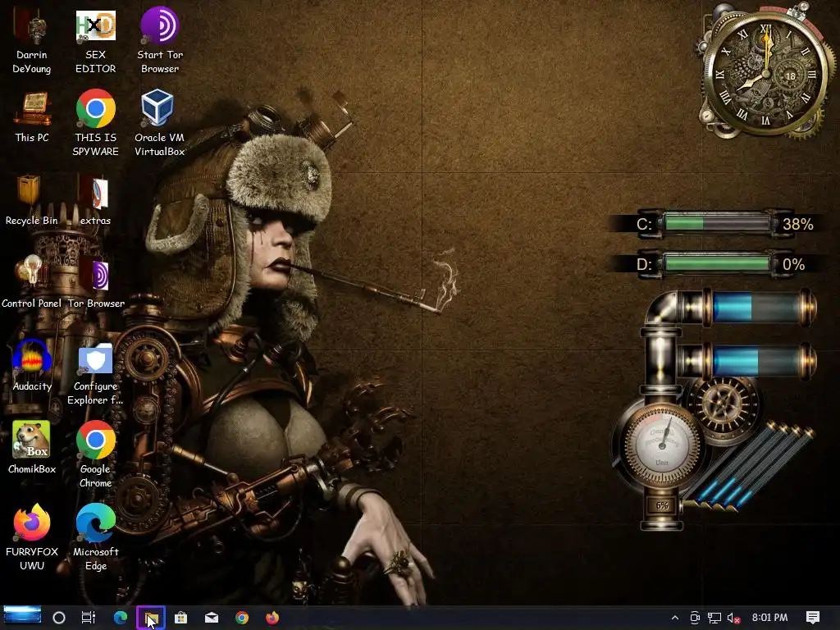Viewport: 840px width, 630px height.
Task: Open the Mail app on taskbar
Action: 212,618
